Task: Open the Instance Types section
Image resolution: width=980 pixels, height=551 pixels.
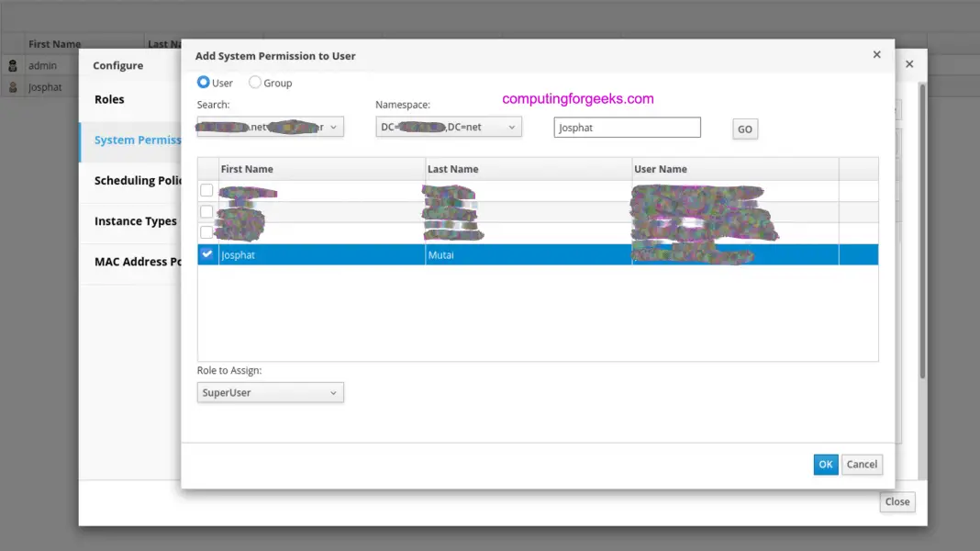Action: click(135, 220)
